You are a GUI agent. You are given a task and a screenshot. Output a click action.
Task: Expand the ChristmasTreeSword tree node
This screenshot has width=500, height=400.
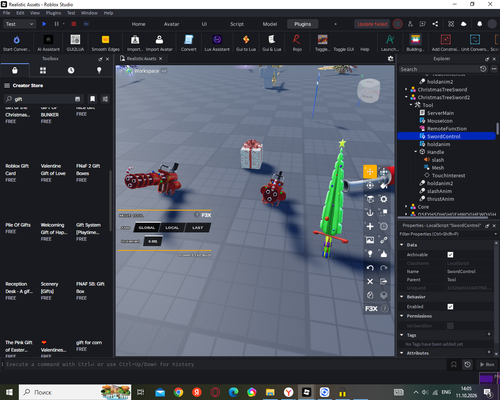coord(406,89)
